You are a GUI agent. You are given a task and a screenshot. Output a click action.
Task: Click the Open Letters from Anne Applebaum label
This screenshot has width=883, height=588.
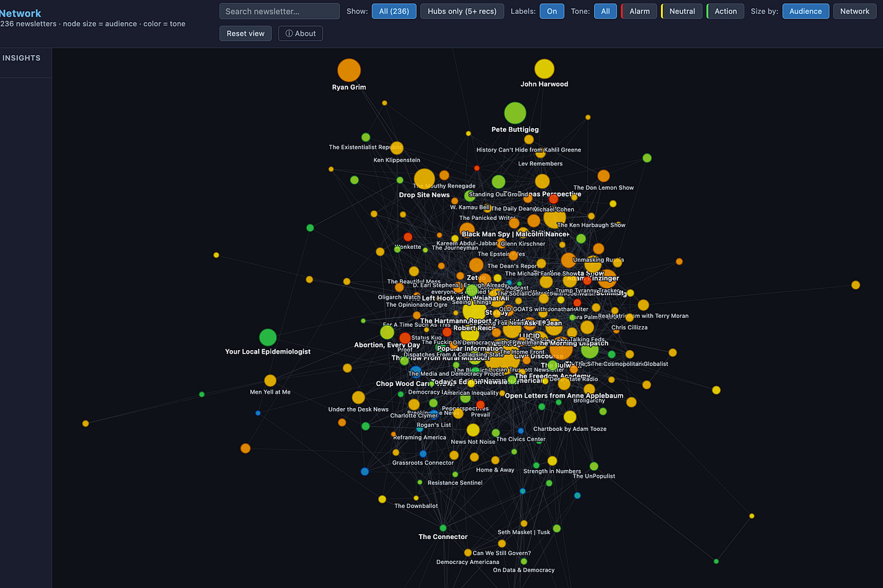pyautogui.click(x=564, y=396)
